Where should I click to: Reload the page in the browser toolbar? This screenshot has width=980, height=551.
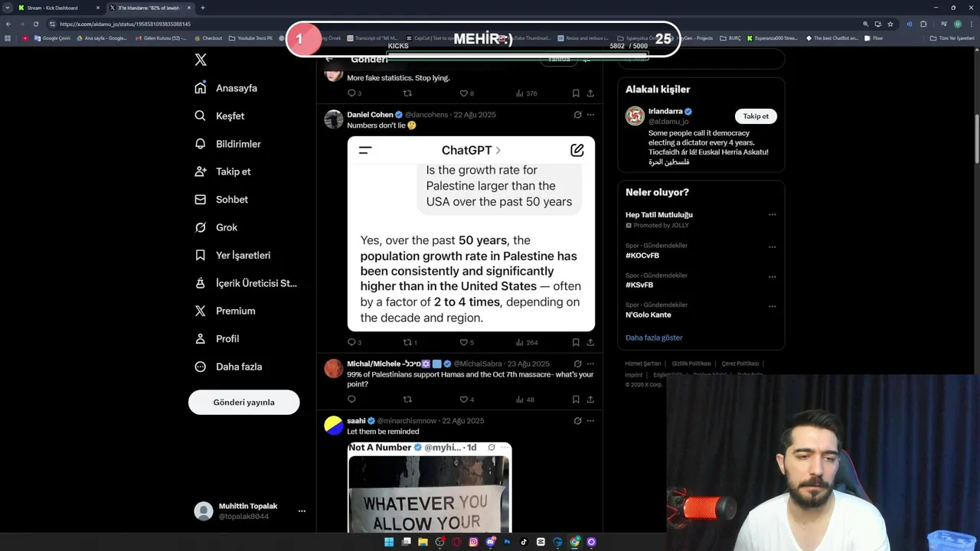[35, 24]
